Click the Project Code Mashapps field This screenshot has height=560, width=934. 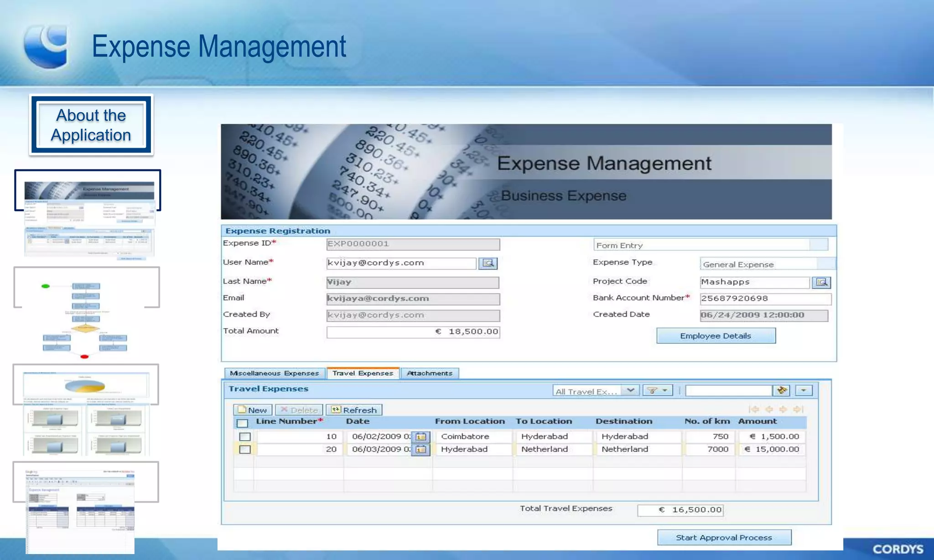[754, 282]
